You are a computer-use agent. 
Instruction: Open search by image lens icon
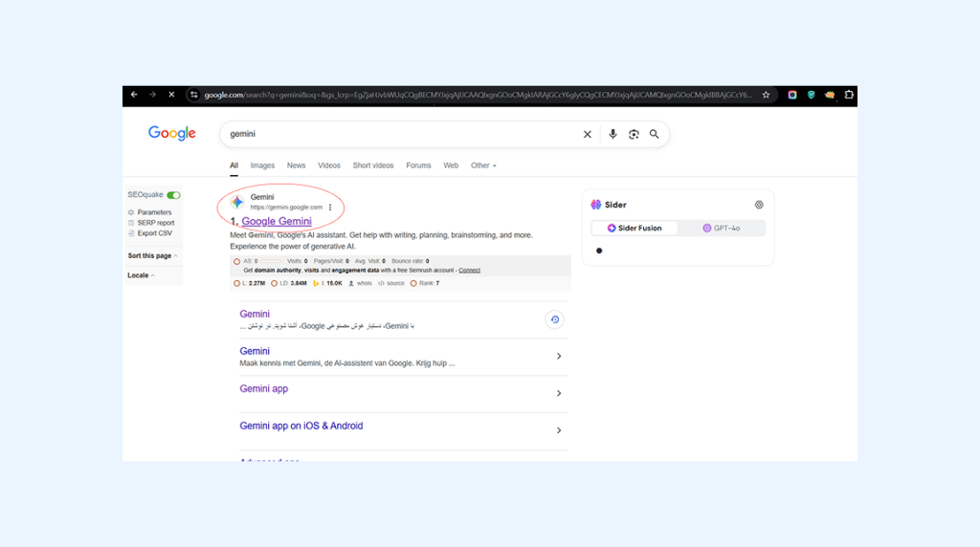pos(634,134)
